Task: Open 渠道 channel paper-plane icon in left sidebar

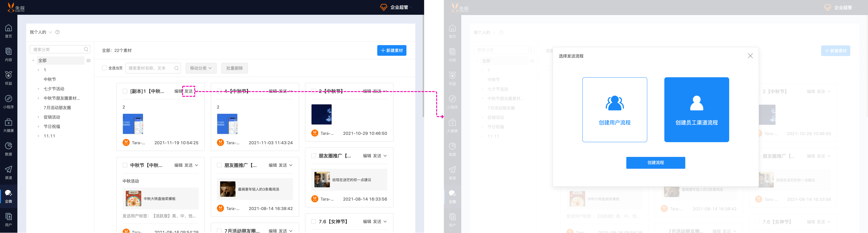Action: (x=8, y=169)
